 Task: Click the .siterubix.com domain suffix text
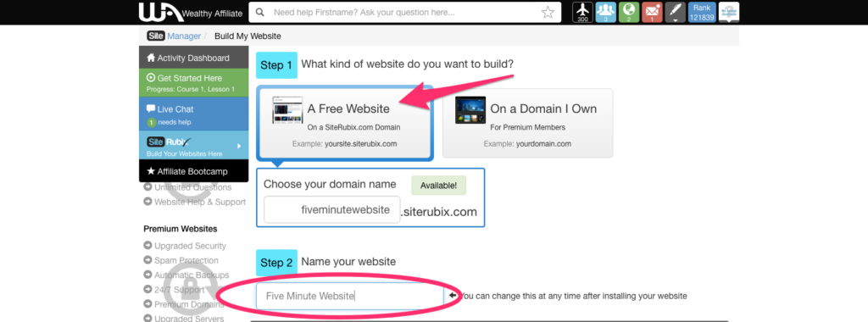pos(438,211)
